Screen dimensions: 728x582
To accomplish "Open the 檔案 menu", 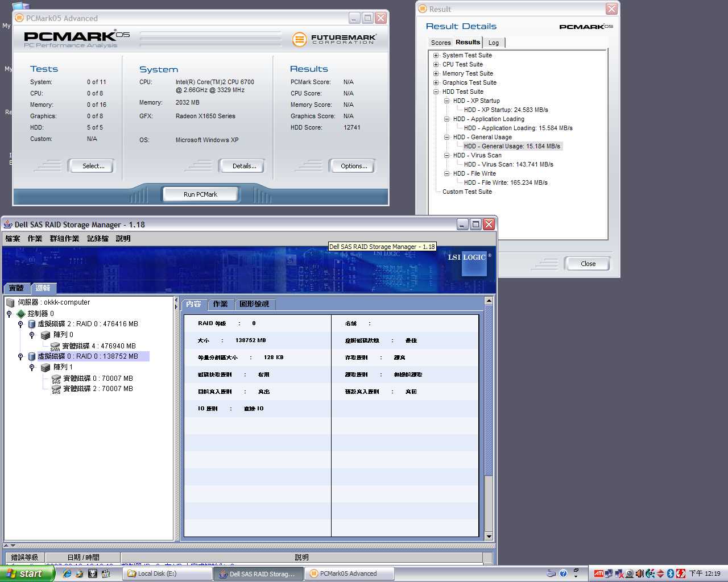I will pyautogui.click(x=13, y=239).
